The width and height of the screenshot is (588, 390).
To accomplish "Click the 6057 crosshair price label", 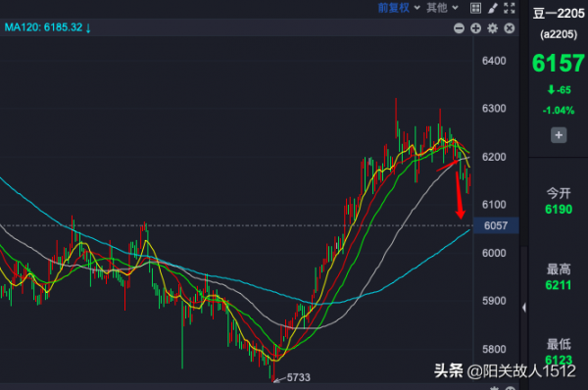I will point(496,225).
